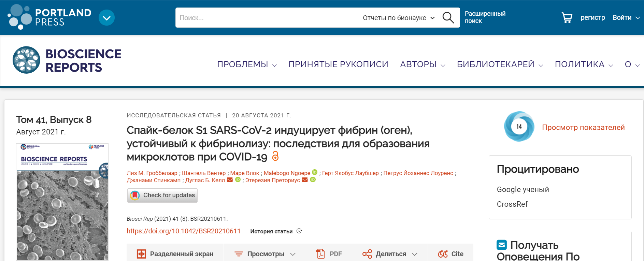Open Malebogo Ngoepe's ORCID icon
Screen dimensions: 644x261
[x=315, y=172]
